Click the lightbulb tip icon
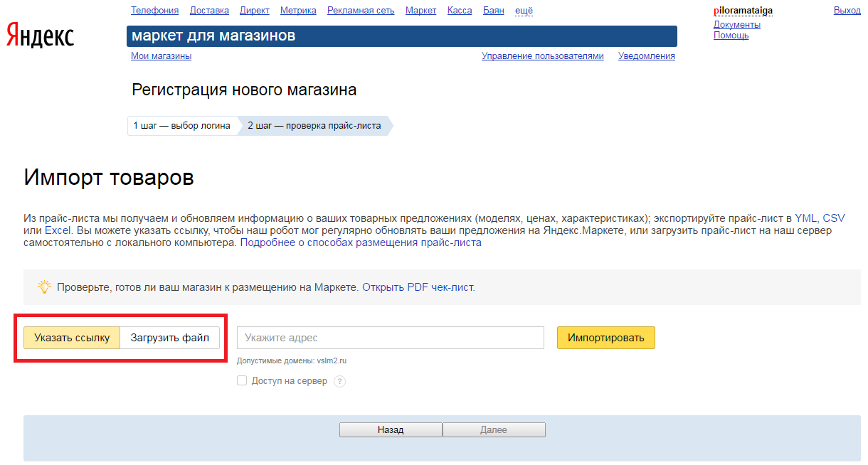Image resolution: width=868 pixels, height=465 pixels. point(44,287)
